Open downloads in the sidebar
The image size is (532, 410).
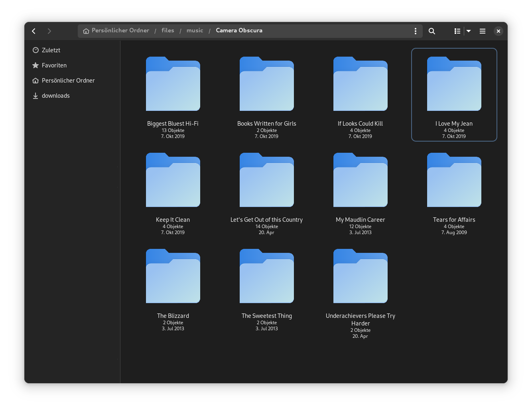pyautogui.click(x=72, y=96)
